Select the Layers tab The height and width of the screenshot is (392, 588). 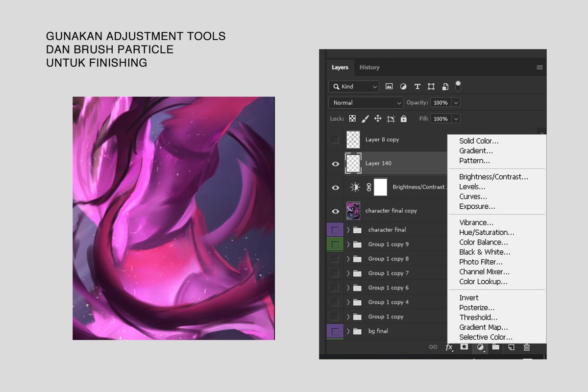pyautogui.click(x=340, y=68)
